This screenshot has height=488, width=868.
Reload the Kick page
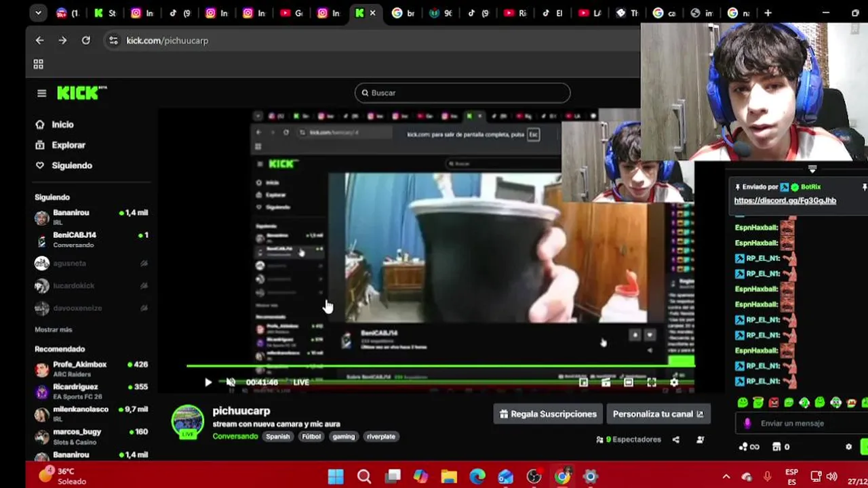coord(86,41)
